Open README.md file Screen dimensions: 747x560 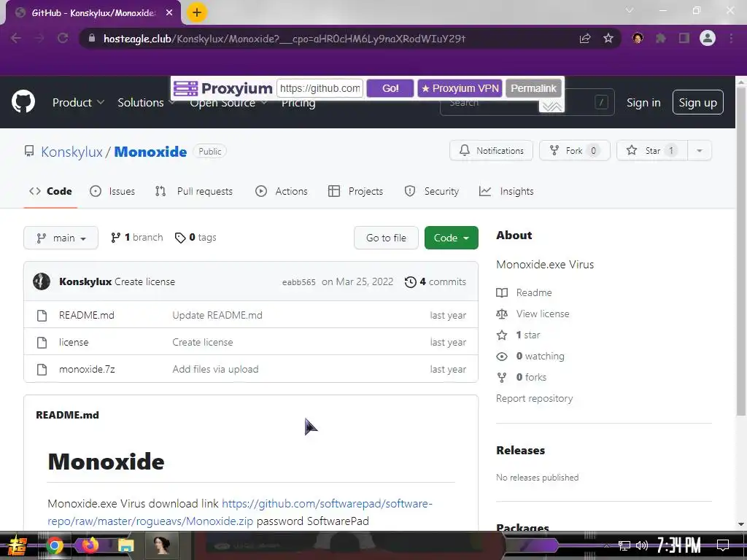[x=87, y=315]
